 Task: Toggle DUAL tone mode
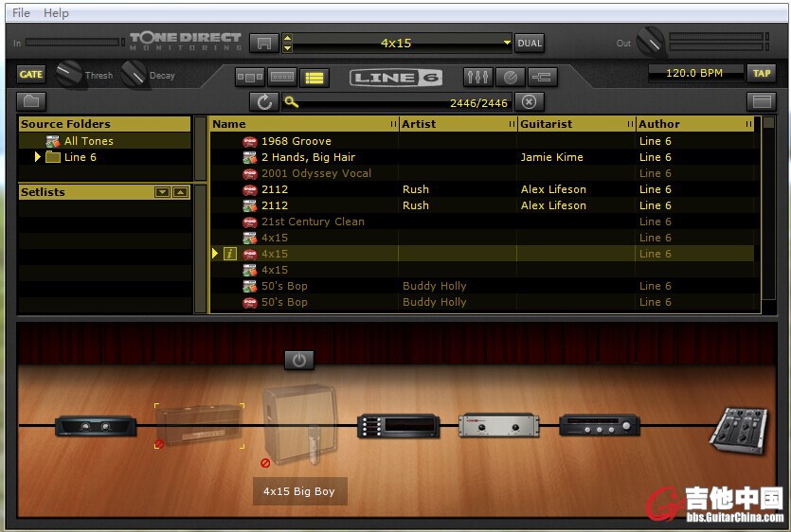pyautogui.click(x=530, y=44)
